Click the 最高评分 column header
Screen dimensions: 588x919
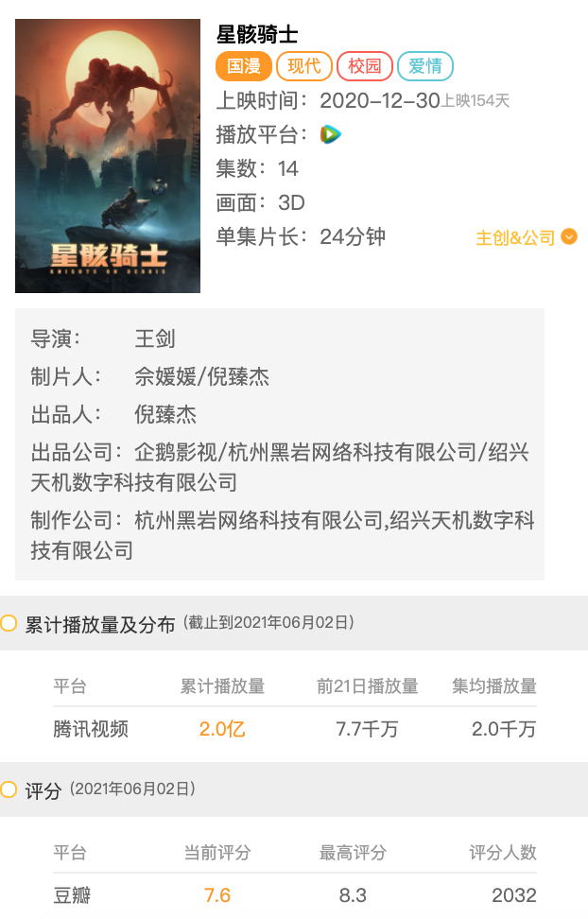tap(353, 852)
